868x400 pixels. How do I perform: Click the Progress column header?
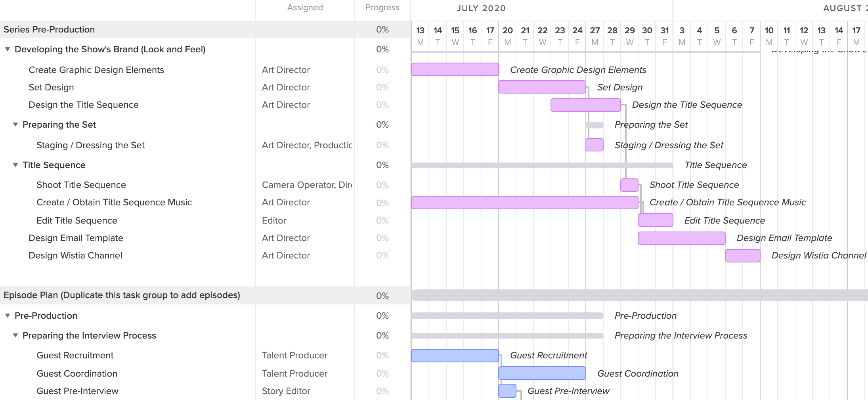click(382, 8)
